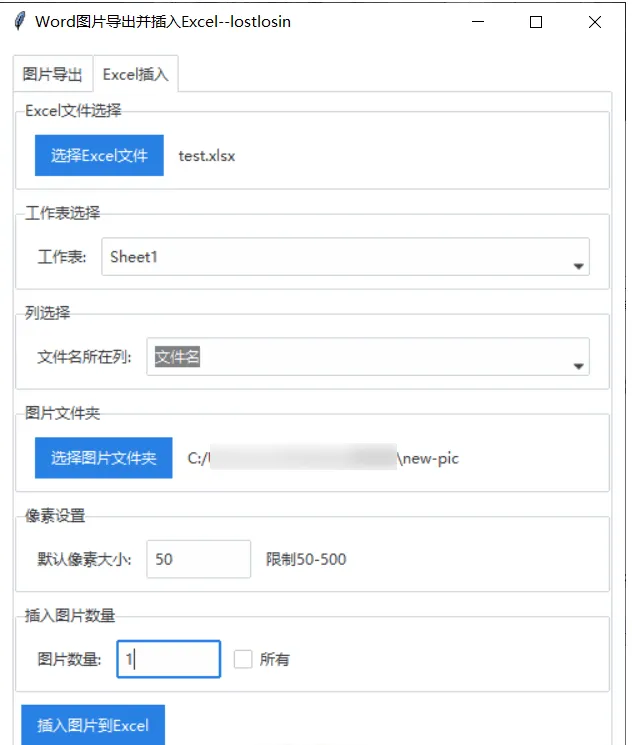Open the 文件名所在列 combo box
This screenshot has width=632, height=745.
[x=368, y=357]
